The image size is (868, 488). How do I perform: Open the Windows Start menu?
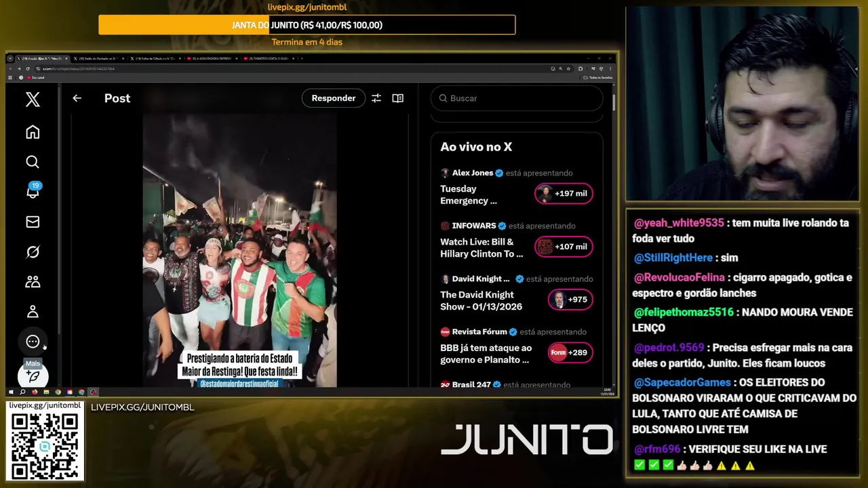(x=11, y=392)
